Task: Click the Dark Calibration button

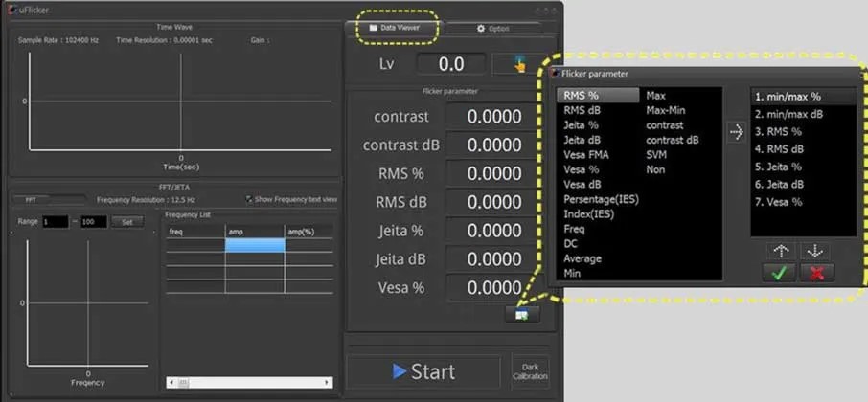Action: [530, 371]
